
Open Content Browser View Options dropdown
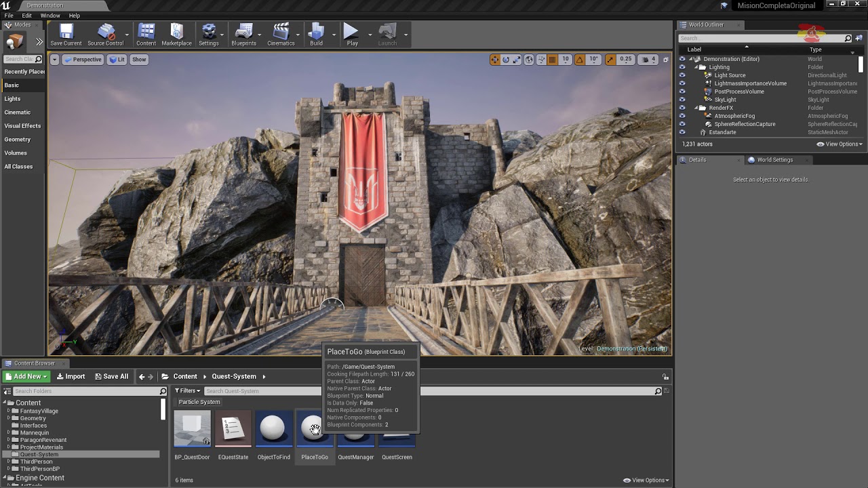[646, 481]
